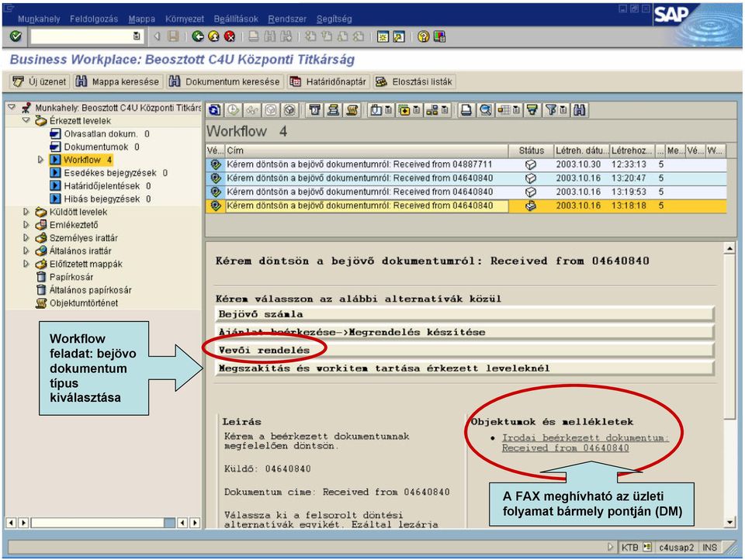The image size is (745, 560).
Task: Open the Irodai beérkezett dokumentum attachment link
Action: [585, 443]
